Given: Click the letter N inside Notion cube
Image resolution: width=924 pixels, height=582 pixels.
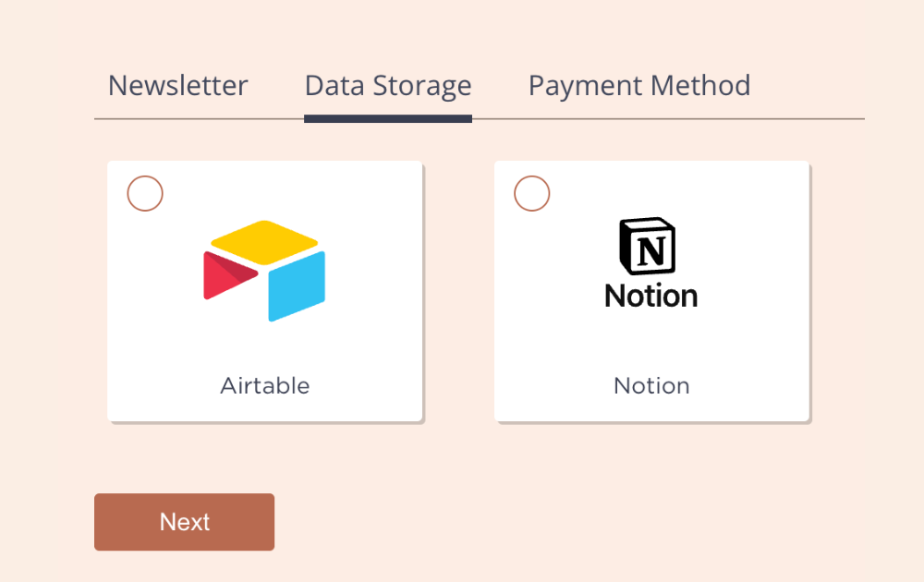Looking at the screenshot, I should 651,251.
